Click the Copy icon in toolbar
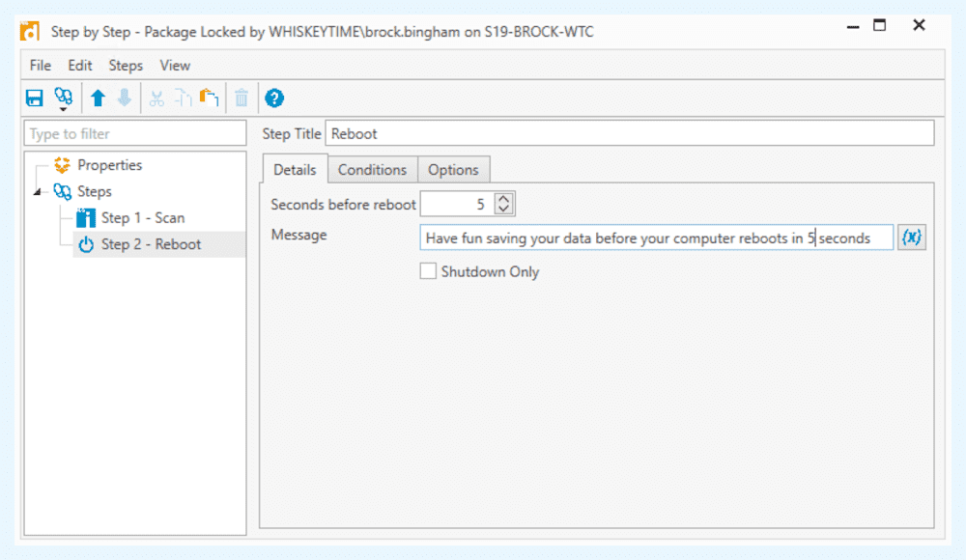The height and width of the screenshot is (560, 966). pyautogui.click(x=183, y=98)
